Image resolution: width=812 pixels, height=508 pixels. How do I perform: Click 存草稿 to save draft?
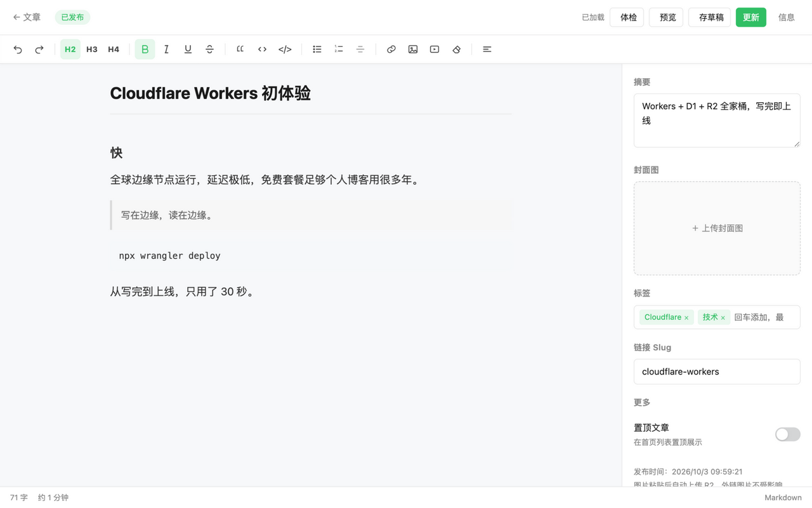710,17
